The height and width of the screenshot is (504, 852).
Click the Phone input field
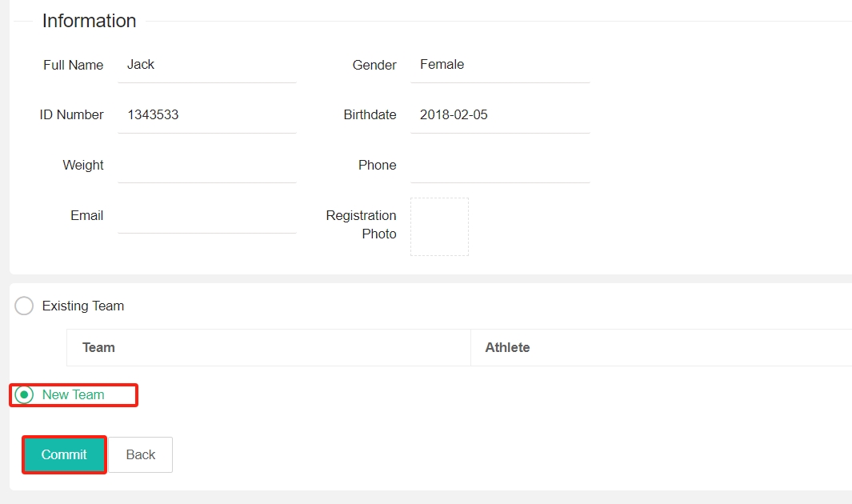[x=500, y=165]
